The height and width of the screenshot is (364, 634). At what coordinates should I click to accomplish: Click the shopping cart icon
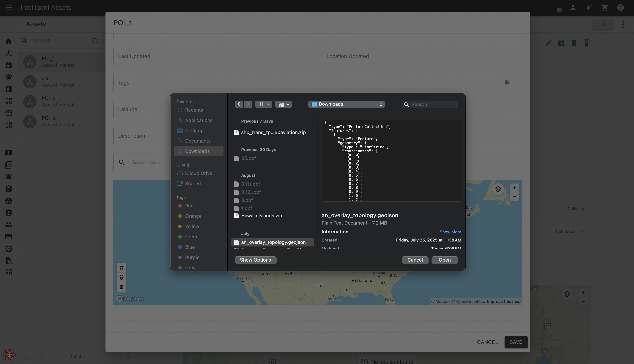pos(604,8)
